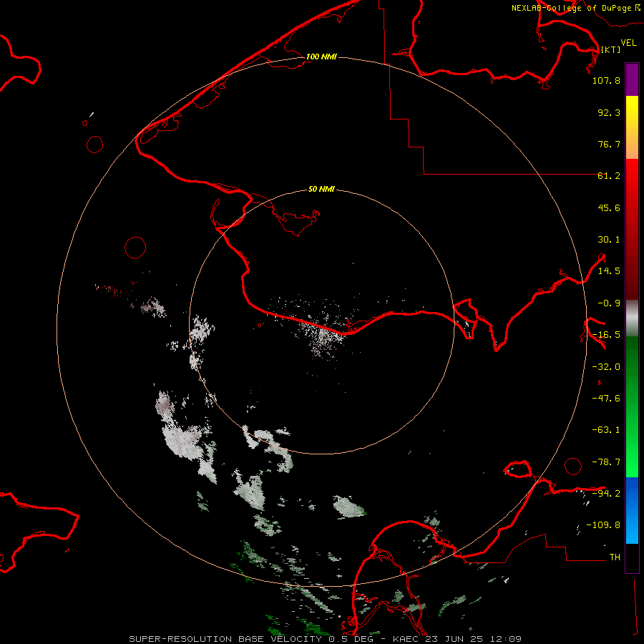Select the 107.8 velocity scale value
Image resolution: width=644 pixels, height=644 pixels.
click(606, 80)
